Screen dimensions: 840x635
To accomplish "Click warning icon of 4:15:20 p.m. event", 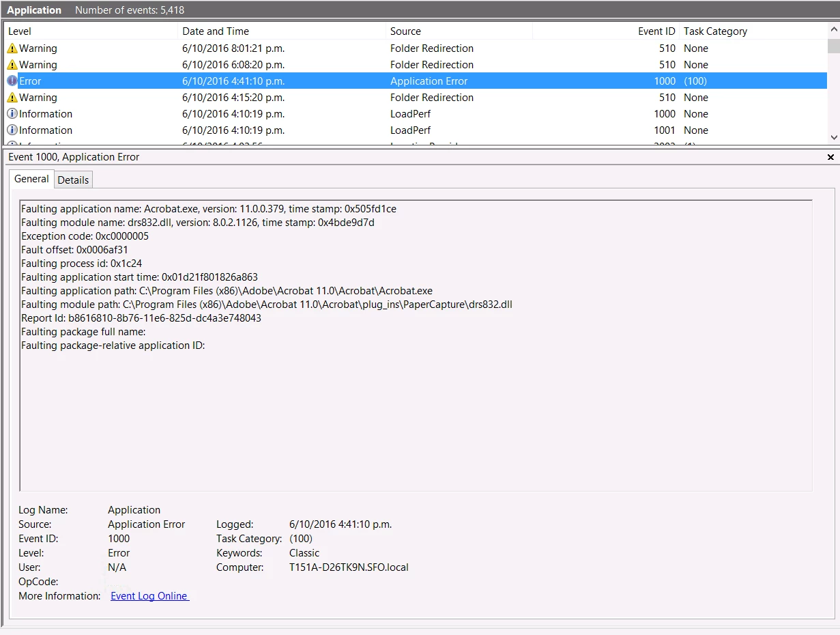I will [x=12, y=98].
